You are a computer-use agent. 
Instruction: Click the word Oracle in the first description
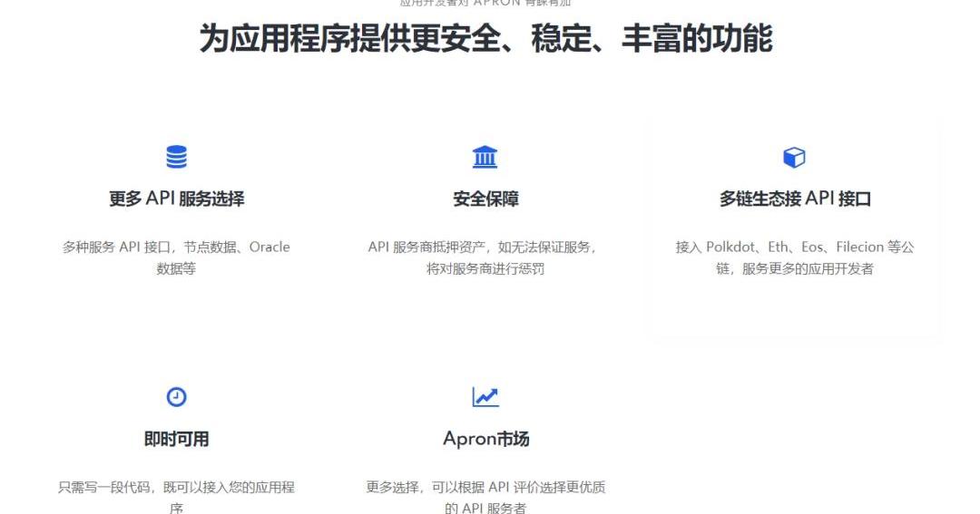click(x=269, y=247)
